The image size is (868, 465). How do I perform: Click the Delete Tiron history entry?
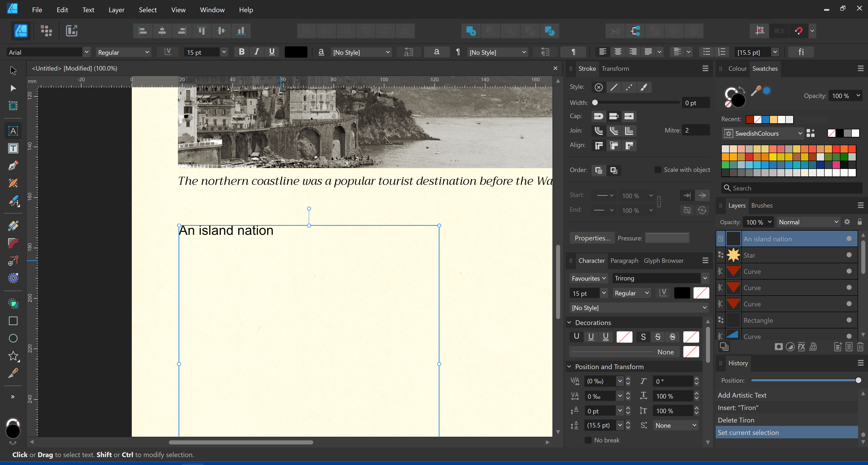click(x=736, y=420)
